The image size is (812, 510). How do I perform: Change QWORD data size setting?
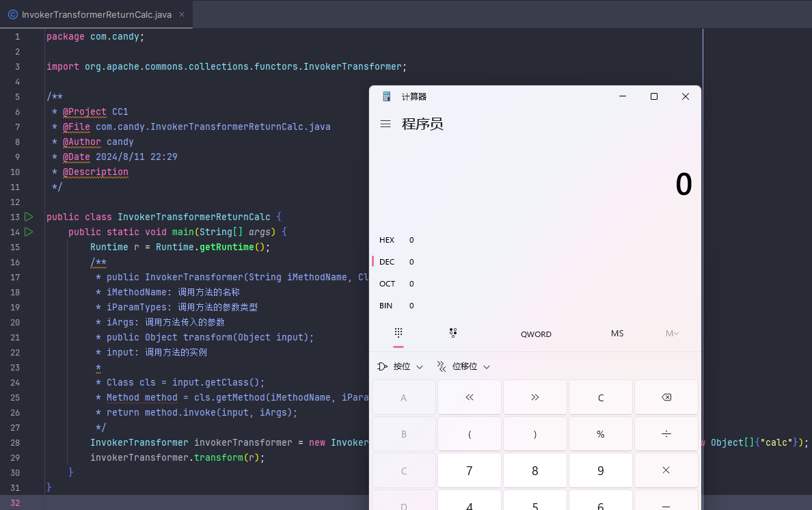coord(536,334)
